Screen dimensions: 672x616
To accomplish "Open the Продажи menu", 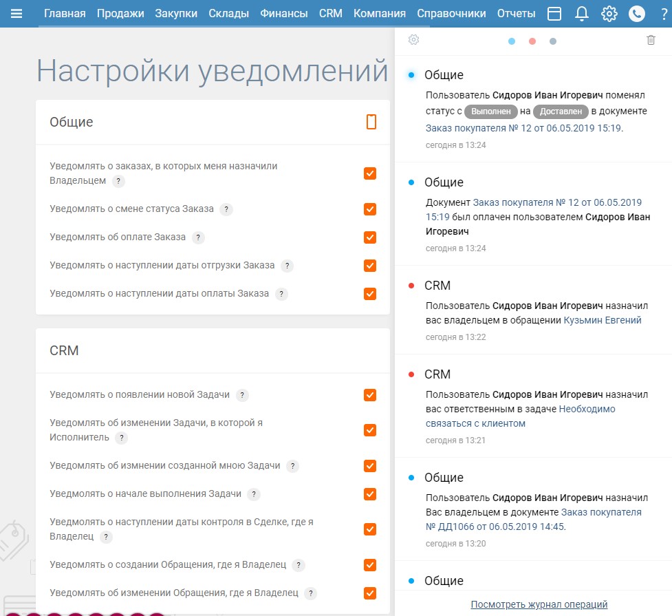I will pos(120,14).
